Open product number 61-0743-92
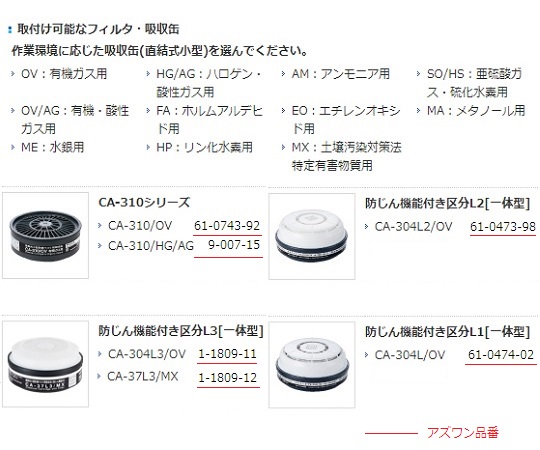540x450 pixels. (227, 226)
